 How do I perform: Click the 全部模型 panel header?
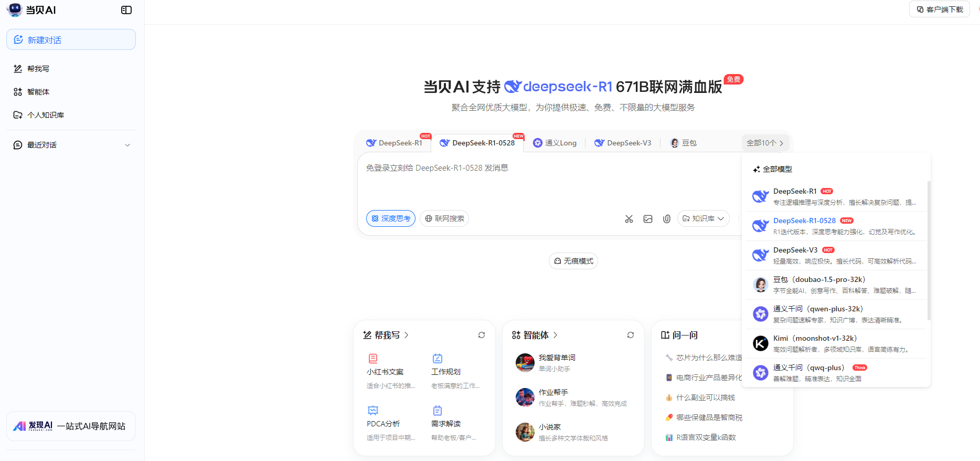[x=772, y=169]
